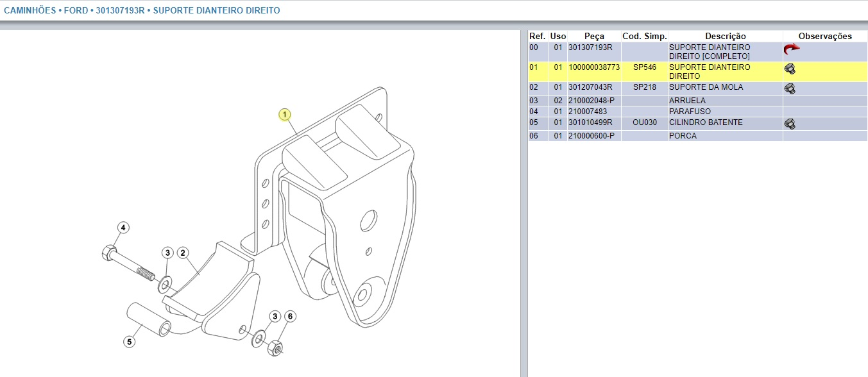Select the ARRUELA row in parts table
This screenshot has width=868, height=377.
point(687,101)
